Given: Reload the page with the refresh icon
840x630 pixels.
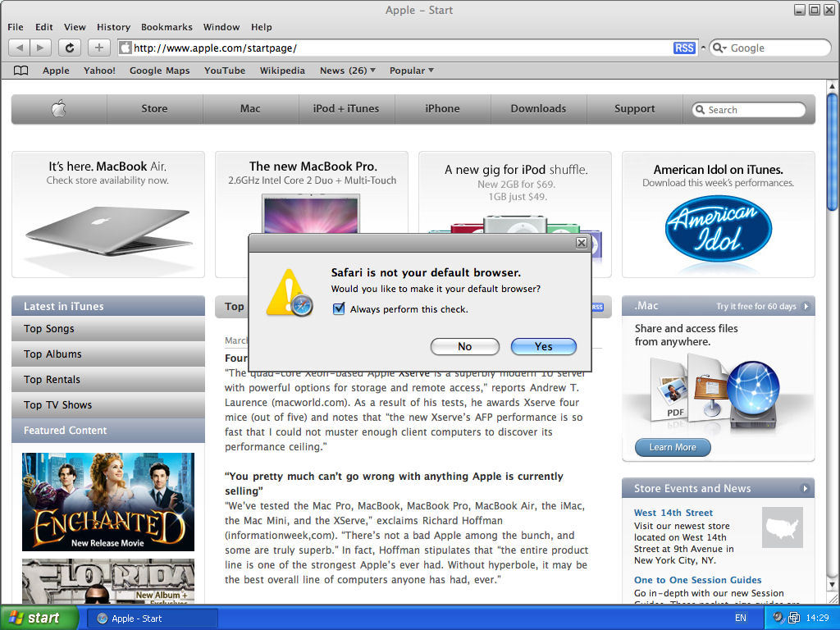Looking at the screenshot, I should click(70, 48).
